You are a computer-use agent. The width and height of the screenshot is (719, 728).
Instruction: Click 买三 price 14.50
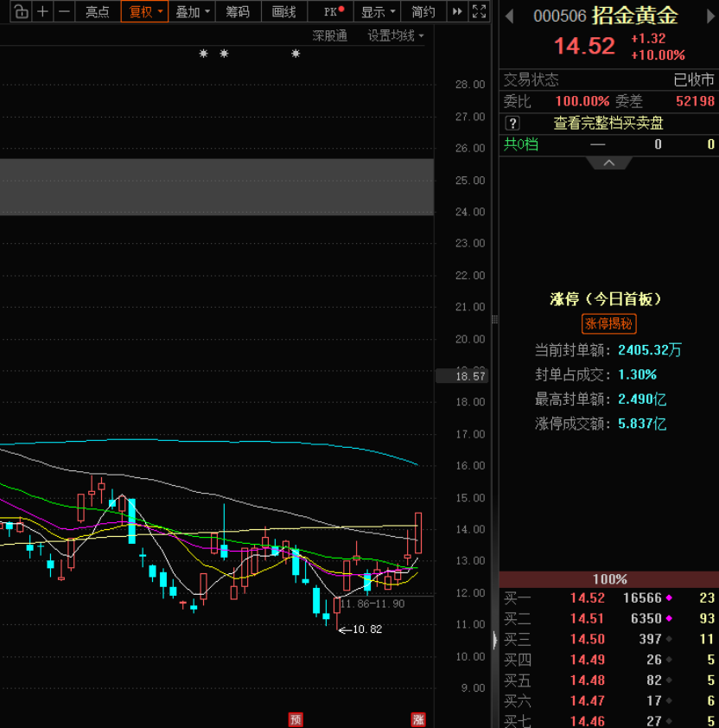[x=587, y=639]
